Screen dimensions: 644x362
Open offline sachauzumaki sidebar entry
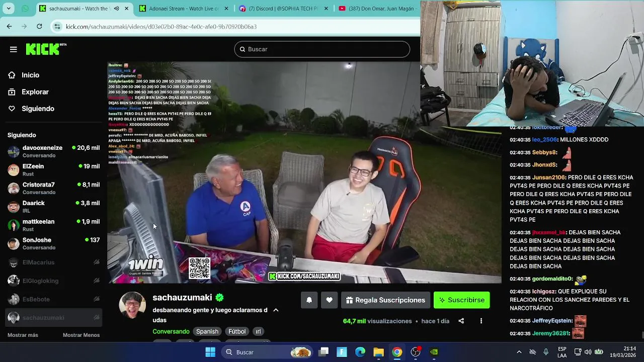[x=53, y=318]
